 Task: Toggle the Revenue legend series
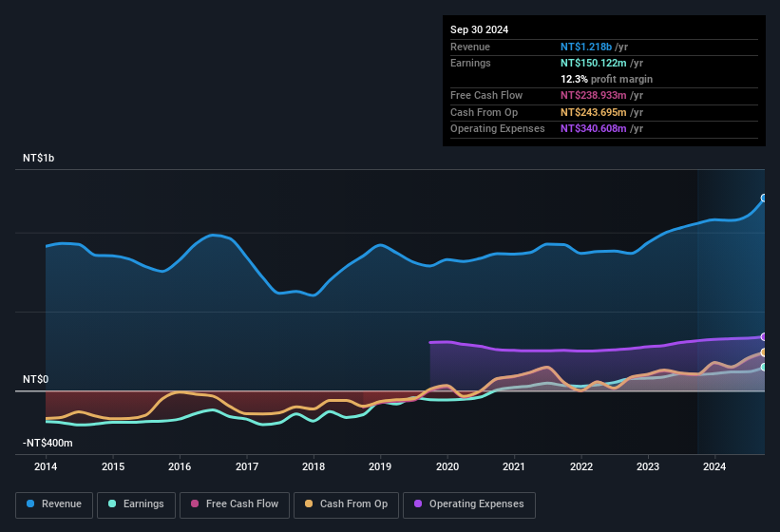[54, 504]
